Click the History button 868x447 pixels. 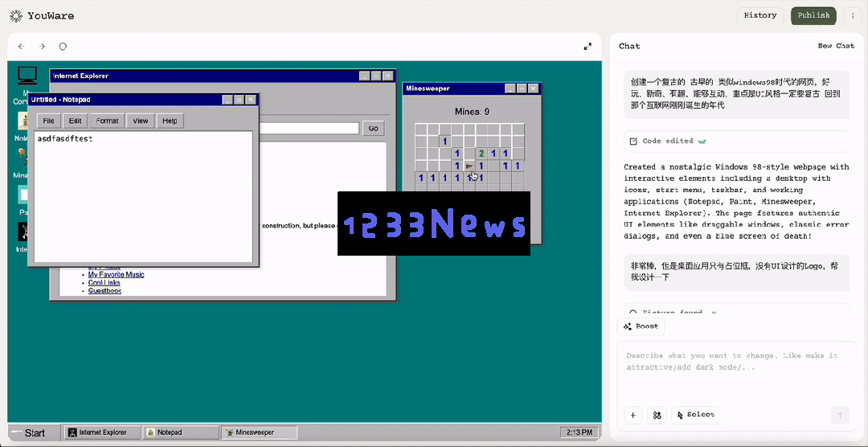[760, 15]
